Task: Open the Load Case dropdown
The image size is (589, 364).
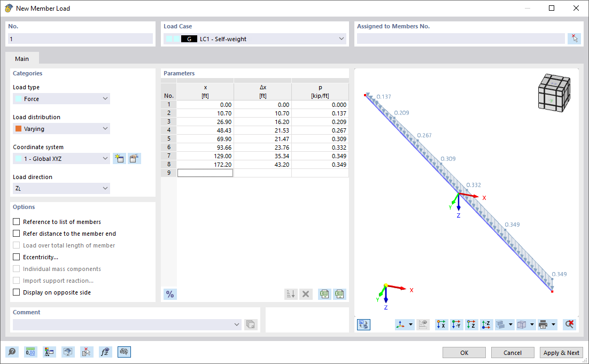Action: (341, 38)
